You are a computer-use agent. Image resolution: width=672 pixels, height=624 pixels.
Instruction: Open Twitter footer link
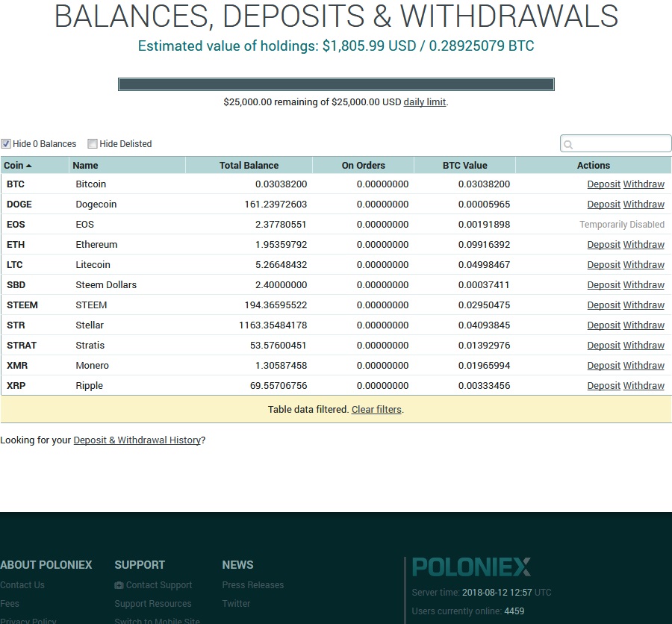click(236, 603)
